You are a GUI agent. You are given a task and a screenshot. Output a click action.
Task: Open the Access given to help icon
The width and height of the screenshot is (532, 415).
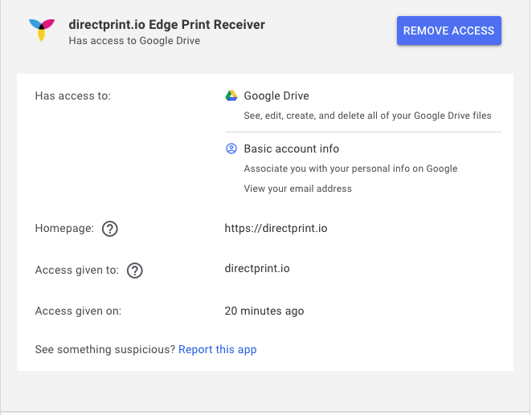click(x=135, y=271)
